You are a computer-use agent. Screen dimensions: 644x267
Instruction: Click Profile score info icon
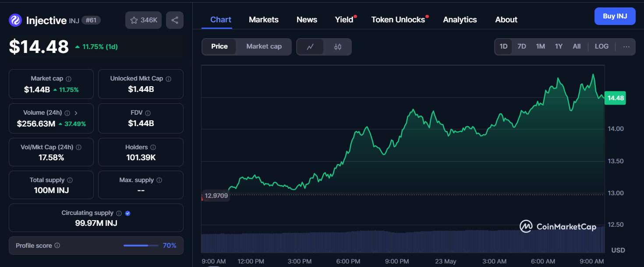point(57,246)
